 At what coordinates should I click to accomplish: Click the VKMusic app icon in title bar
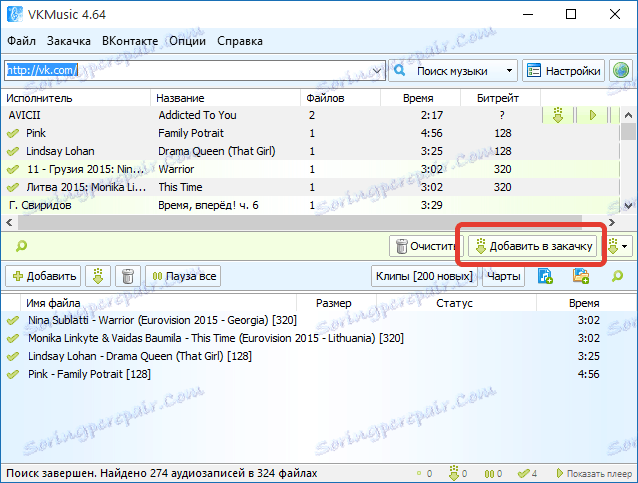[15, 15]
